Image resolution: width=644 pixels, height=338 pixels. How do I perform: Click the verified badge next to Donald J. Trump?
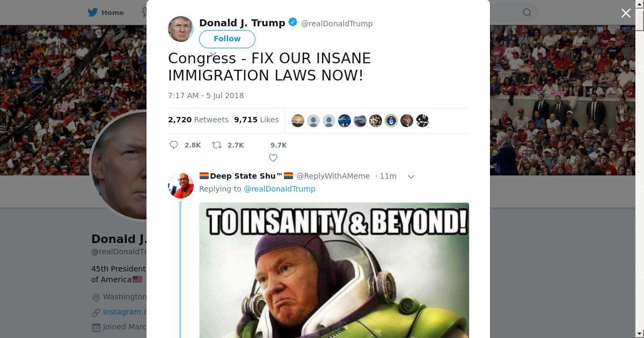click(293, 23)
